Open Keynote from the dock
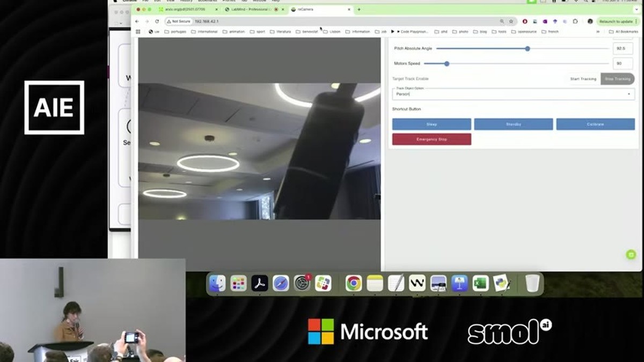Image resolution: width=644 pixels, height=362 pixels. click(x=459, y=283)
